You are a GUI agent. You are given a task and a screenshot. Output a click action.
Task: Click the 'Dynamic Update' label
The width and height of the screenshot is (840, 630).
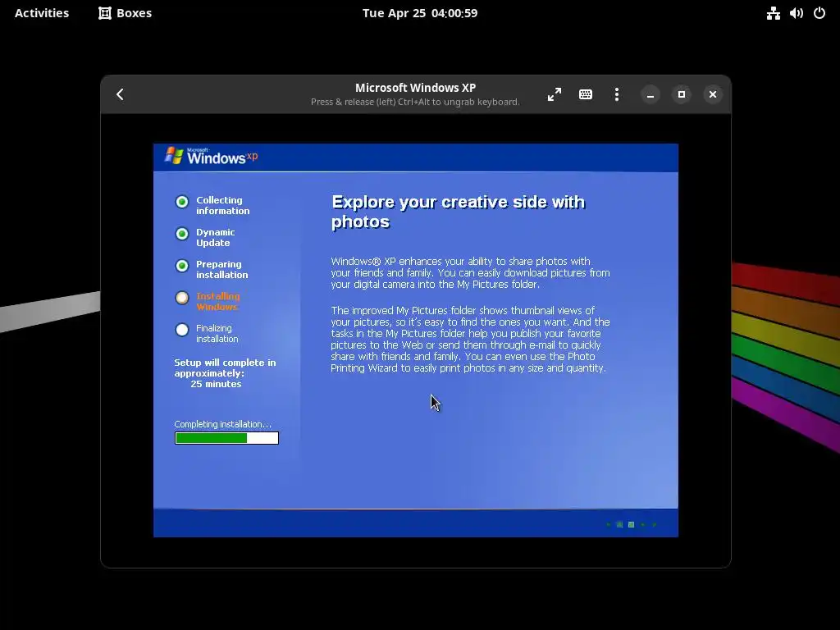tap(216, 237)
